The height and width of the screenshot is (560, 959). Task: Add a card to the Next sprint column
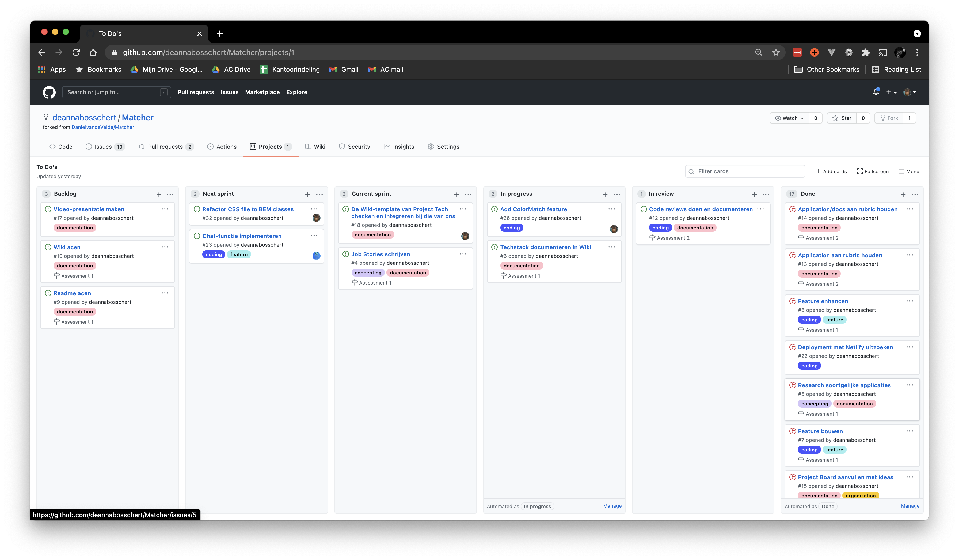click(307, 194)
